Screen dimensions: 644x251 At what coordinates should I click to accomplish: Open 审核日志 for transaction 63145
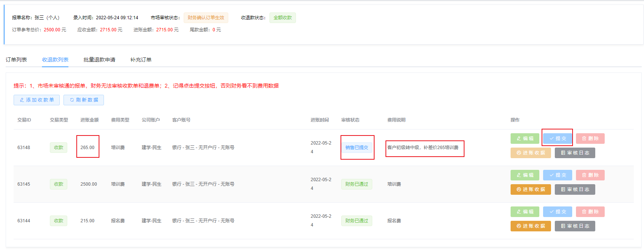click(x=575, y=189)
